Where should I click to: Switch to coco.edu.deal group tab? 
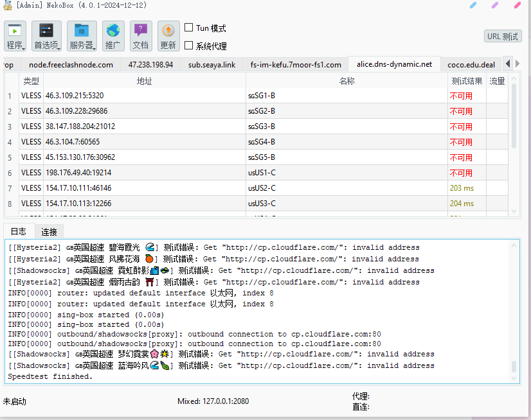pyautogui.click(x=471, y=65)
